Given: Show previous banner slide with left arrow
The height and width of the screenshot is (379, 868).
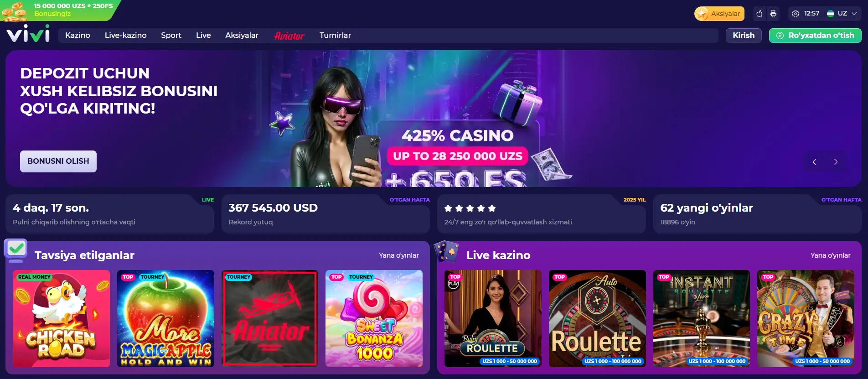Looking at the screenshot, I should tap(814, 162).
